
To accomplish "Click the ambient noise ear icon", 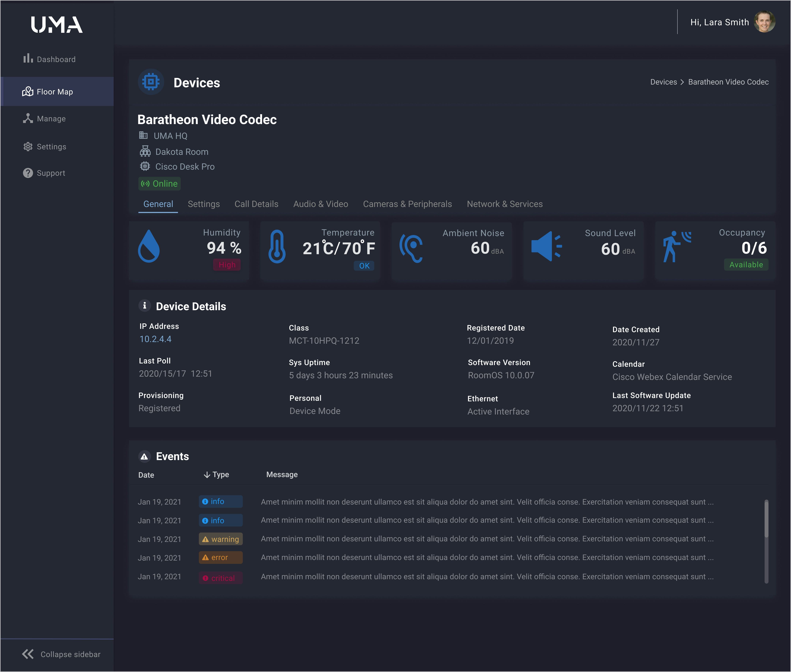I will click(x=411, y=248).
